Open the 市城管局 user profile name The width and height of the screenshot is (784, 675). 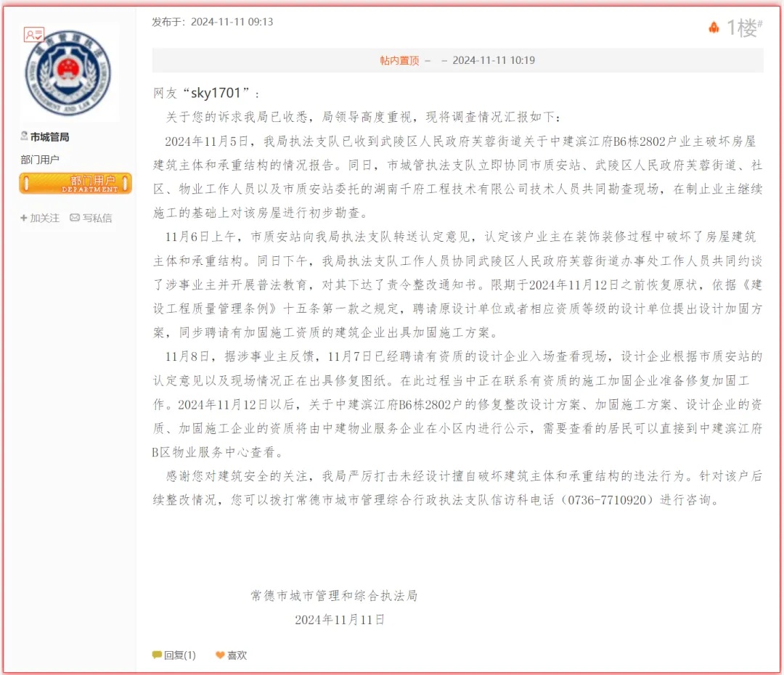pos(49,137)
